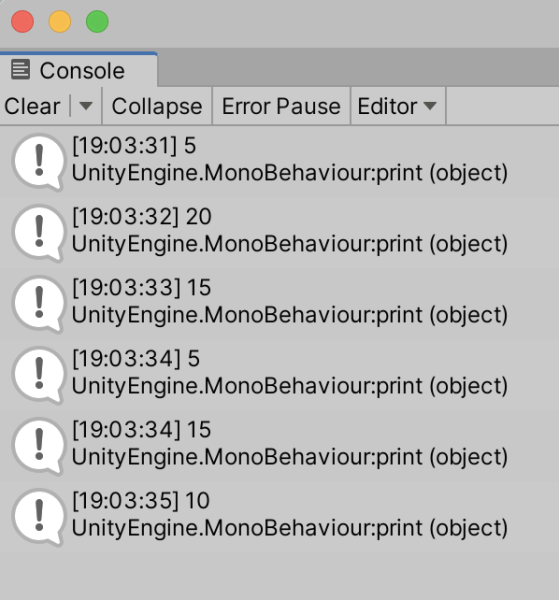Screen dimensions: 559x600
Task: Select the 19:03:33 log printing 15
Action: (279, 303)
